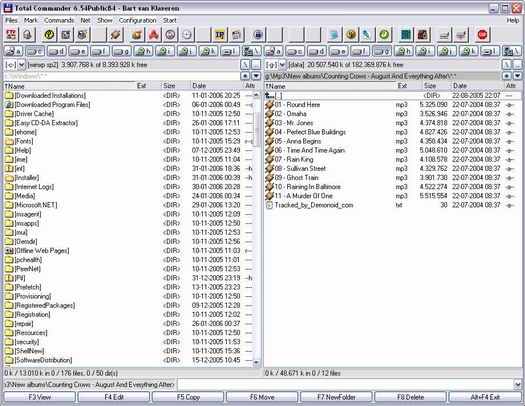Sort the left panel by the Date column
This screenshot has width=525, height=406.
pos(217,86)
